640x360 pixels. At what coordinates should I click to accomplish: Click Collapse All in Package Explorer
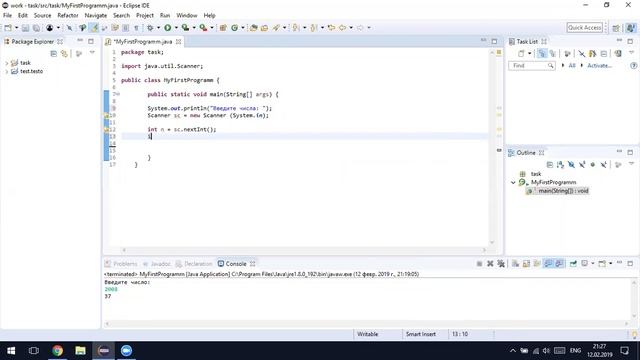[x=53, y=53]
